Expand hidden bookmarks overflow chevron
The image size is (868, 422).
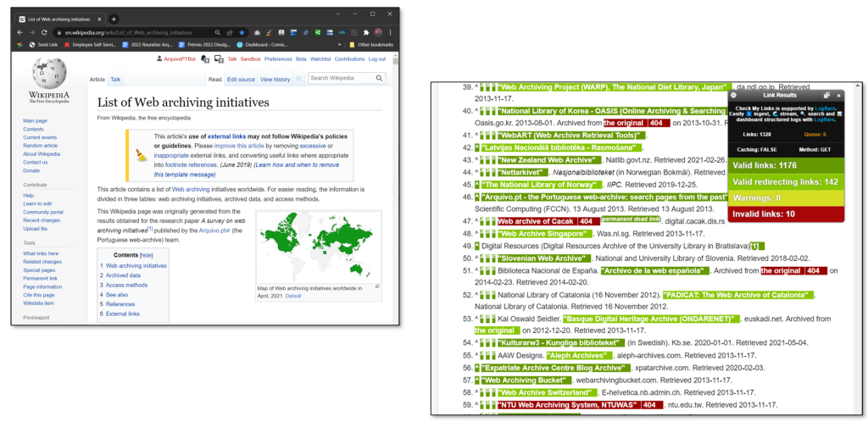coord(339,44)
